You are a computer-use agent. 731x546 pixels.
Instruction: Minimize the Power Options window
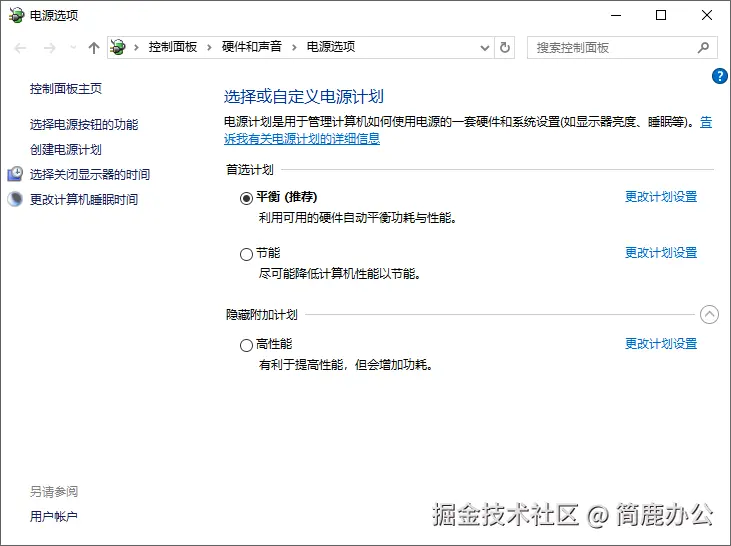[x=616, y=15]
